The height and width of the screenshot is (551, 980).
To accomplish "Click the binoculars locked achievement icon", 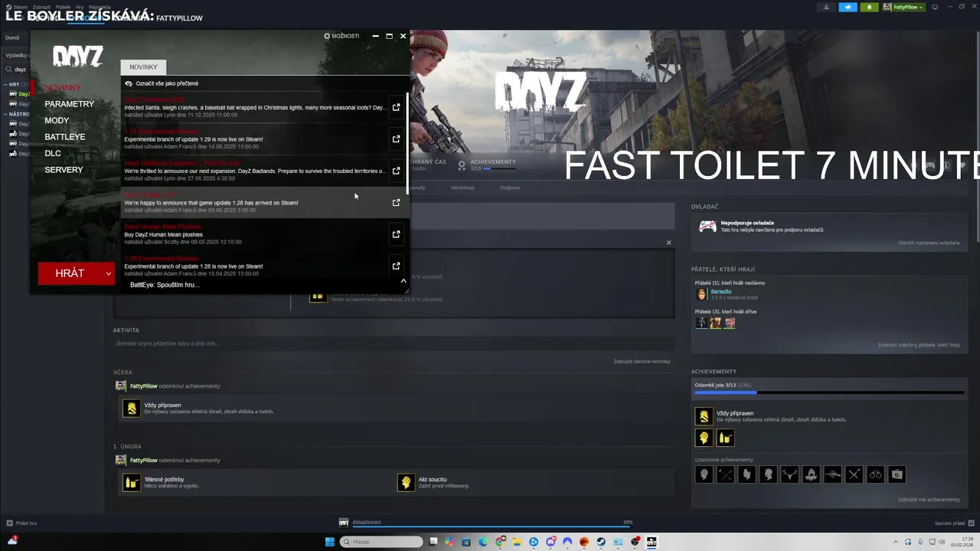I will [x=875, y=474].
